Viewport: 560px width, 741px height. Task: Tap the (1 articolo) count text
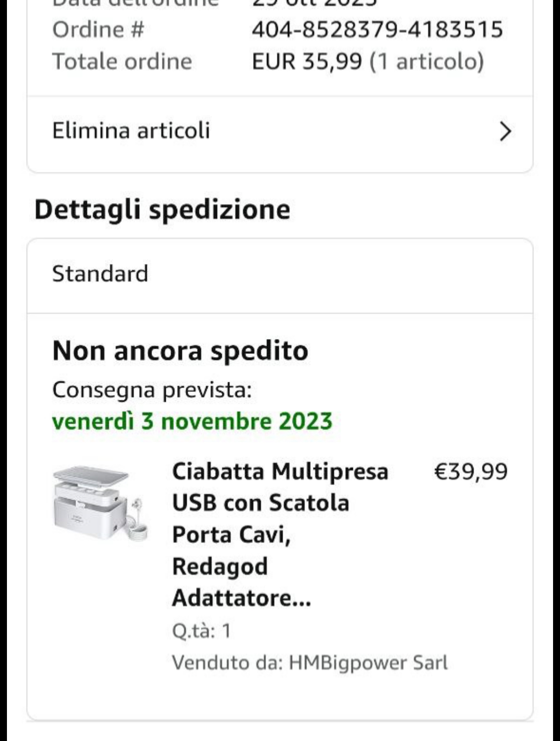pyautogui.click(x=426, y=61)
